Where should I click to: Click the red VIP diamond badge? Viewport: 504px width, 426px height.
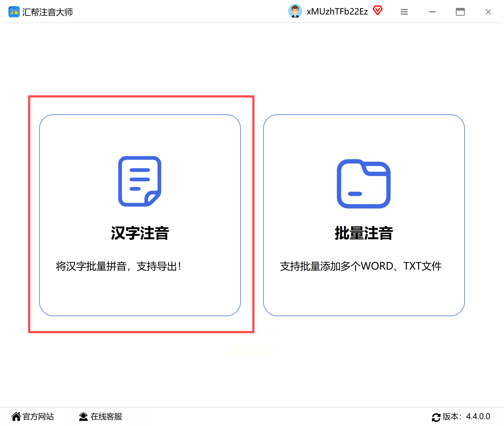pyautogui.click(x=377, y=10)
